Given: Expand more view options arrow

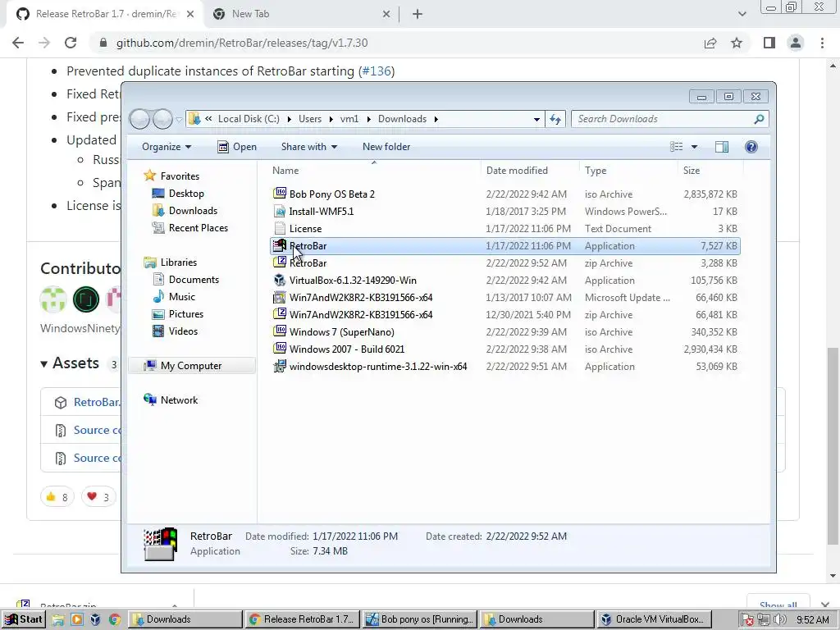Looking at the screenshot, I should tap(694, 147).
